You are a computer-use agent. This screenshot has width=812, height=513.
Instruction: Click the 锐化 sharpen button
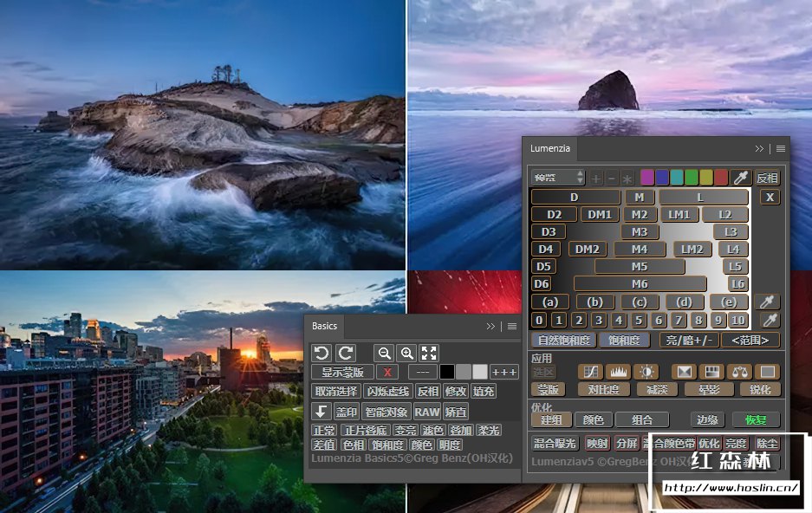tap(760, 389)
